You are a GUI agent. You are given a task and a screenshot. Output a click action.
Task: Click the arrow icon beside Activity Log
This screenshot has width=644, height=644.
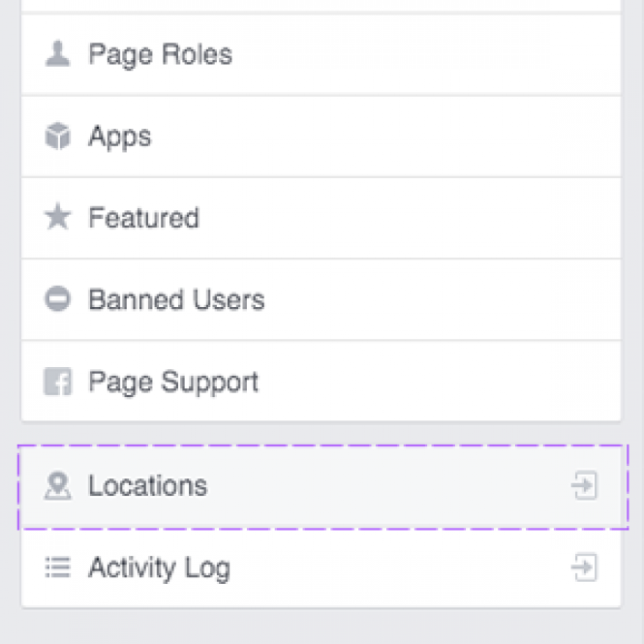click(584, 567)
